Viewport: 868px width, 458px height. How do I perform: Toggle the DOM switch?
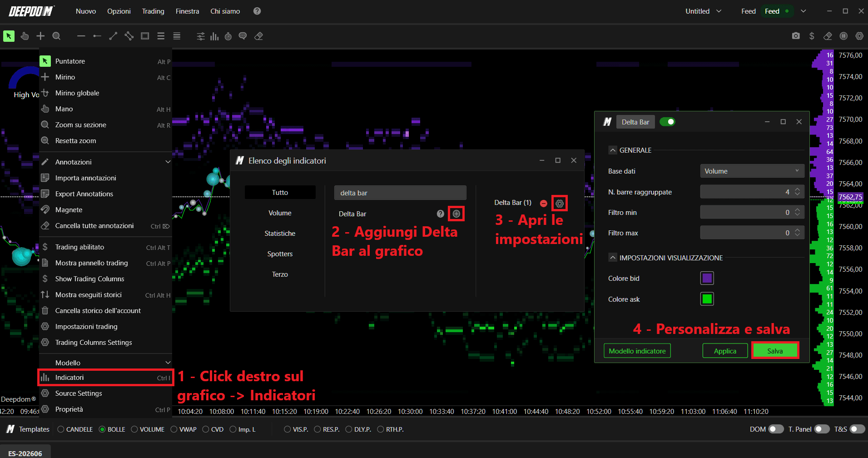pos(776,429)
